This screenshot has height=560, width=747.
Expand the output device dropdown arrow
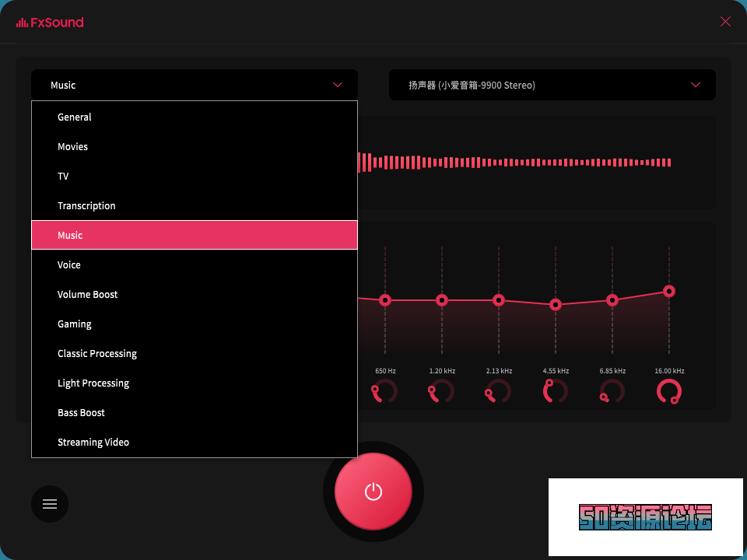tap(696, 85)
